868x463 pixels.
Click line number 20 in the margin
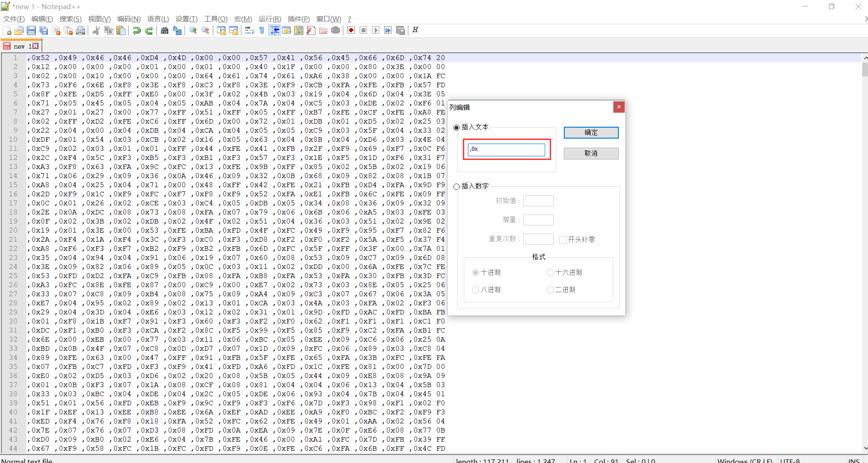[x=13, y=230]
